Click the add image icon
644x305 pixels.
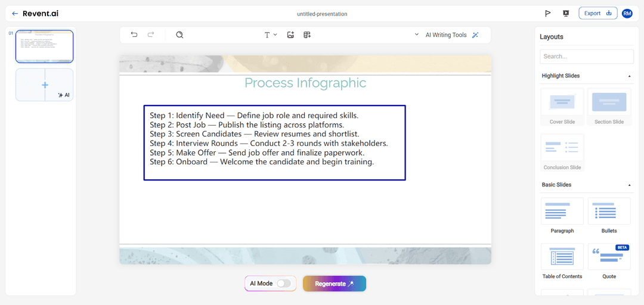[290, 35]
